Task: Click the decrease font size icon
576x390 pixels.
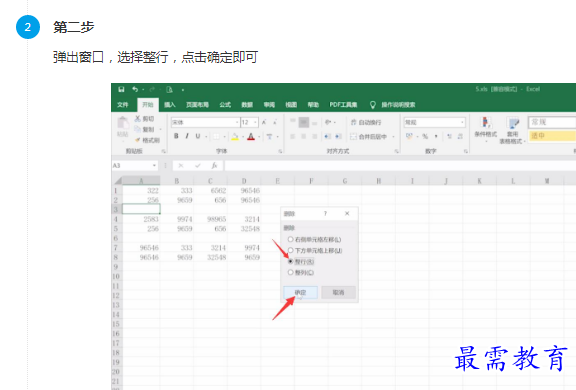Action: tap(275, 122)
